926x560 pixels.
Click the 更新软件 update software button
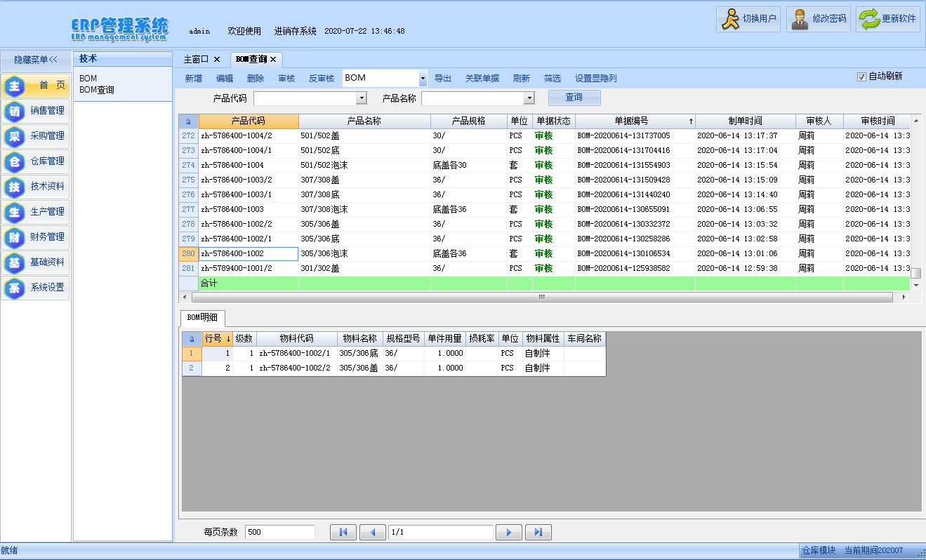pyautogui.click(x=888, y=19)
